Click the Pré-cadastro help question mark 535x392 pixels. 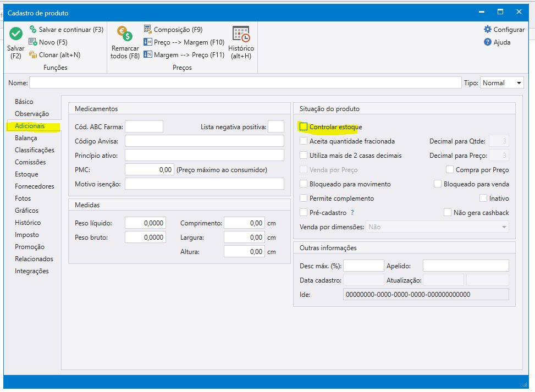(352, 213)
